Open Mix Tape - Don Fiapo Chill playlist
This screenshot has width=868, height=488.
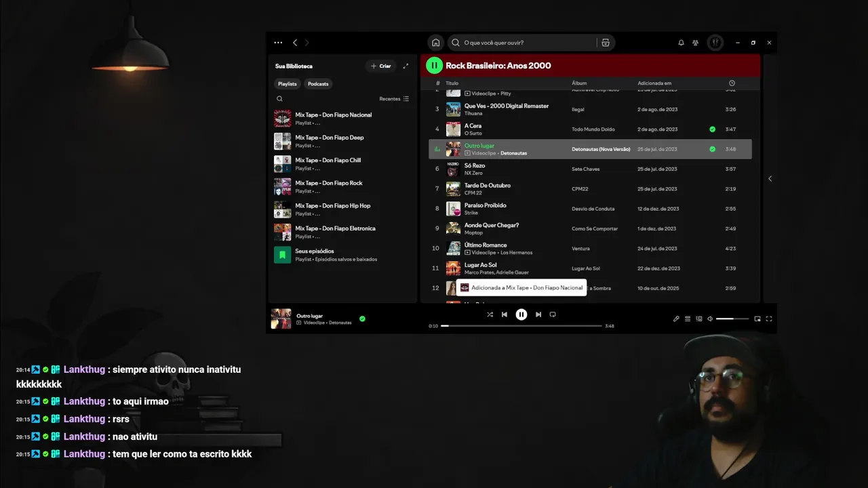tap(342, 164)
